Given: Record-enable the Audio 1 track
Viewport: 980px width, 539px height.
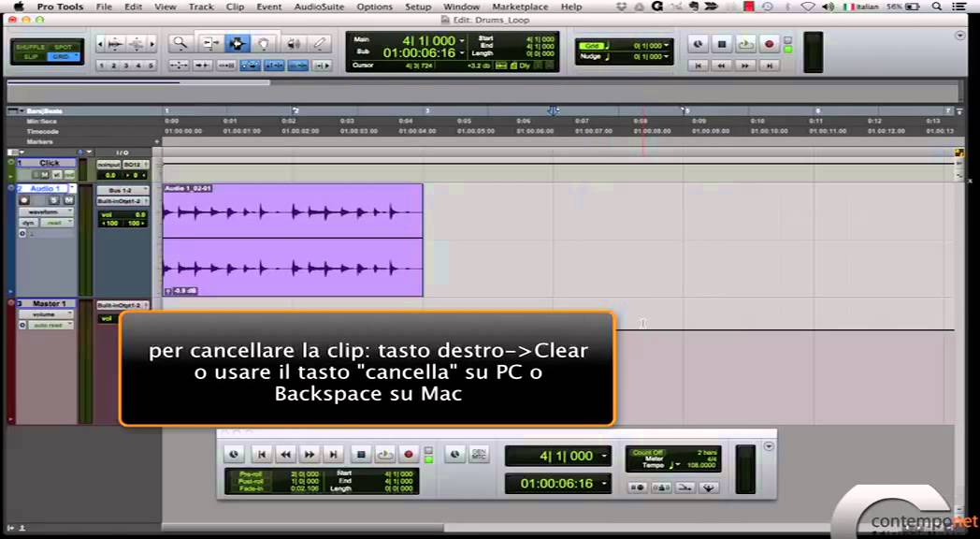Looking at the screenshot, I should pos(24,200).
